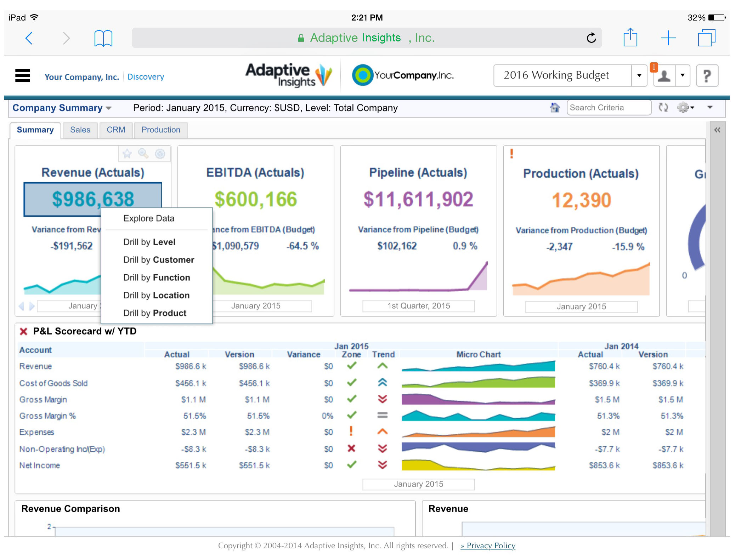Click the Discovery link in the header
The image size is (741, 560).
pyautogui.click(x=146, y=77)
